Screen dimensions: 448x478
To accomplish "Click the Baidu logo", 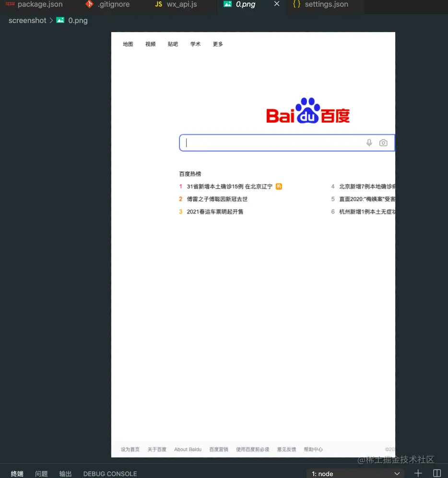I will (x=308, y=111).
